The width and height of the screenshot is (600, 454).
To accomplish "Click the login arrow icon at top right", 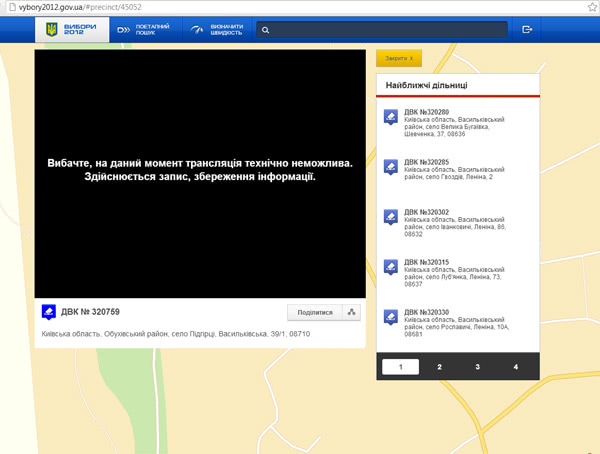I will pos(527,30).
